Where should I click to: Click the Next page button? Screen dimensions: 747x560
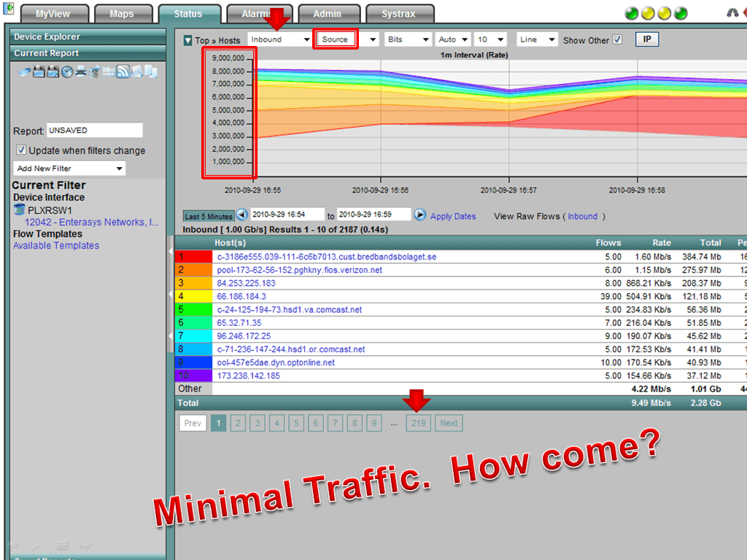pos(449,423)
